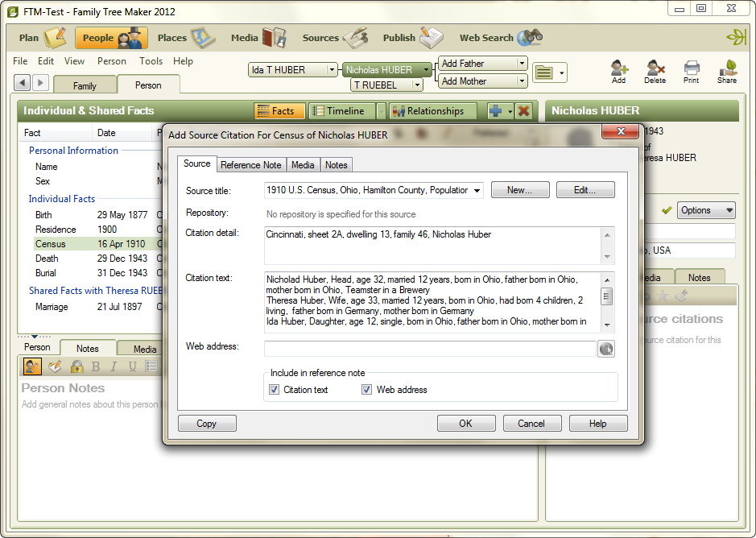Click the Print icon
The height and width of the screenshot is (538, 756).
coord(691,72)
